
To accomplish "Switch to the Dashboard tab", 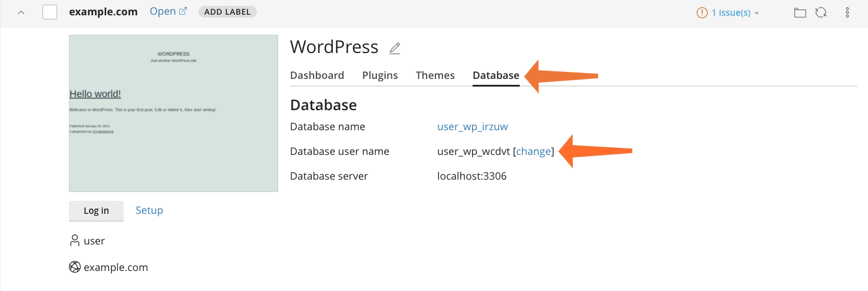I will (317, 75).
